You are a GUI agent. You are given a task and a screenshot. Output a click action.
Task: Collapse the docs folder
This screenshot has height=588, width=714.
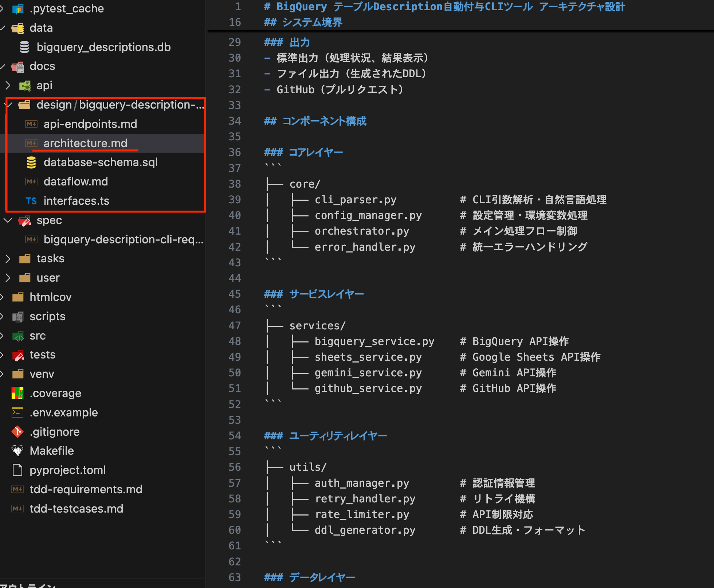click(x=2, y=66)
